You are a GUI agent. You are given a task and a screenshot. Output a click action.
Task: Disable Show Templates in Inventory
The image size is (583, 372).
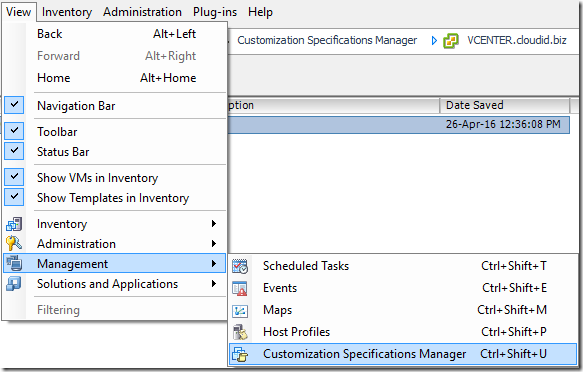point(14,197)
